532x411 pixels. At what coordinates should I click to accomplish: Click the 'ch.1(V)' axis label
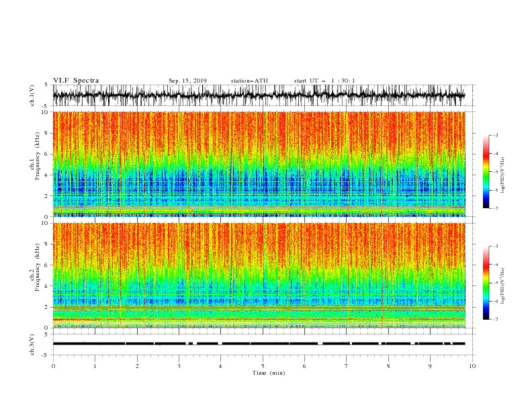(x=32, y=95)
